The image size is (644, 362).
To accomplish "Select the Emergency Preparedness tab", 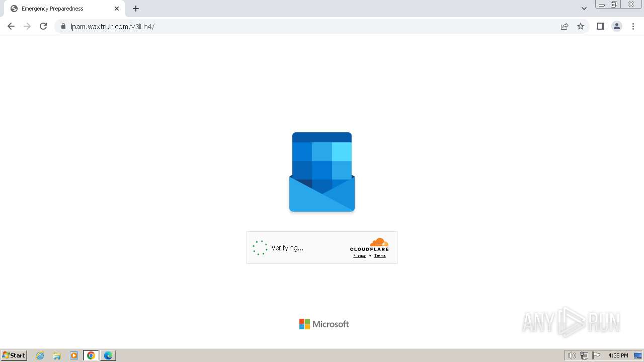I will [64, 9].
